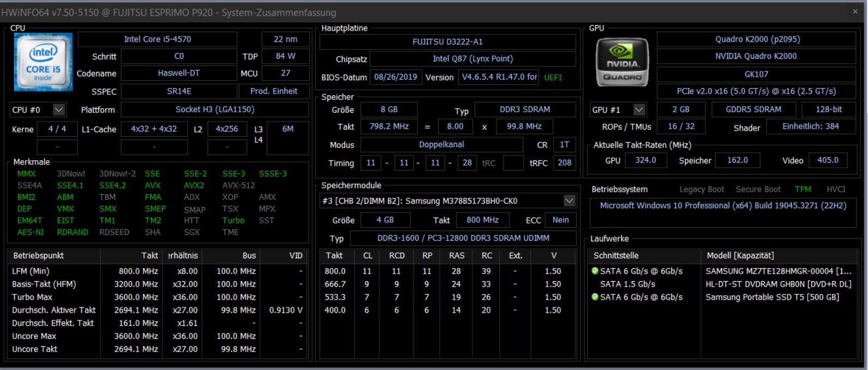
Task: Click the VID value 0.9130 V
Action: click(286, 310)
